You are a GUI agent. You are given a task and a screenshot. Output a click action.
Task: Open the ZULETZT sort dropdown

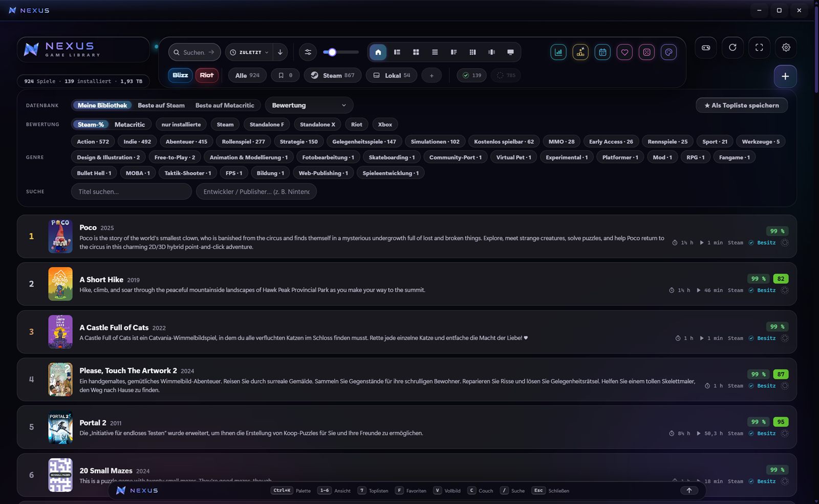point(249,52)
